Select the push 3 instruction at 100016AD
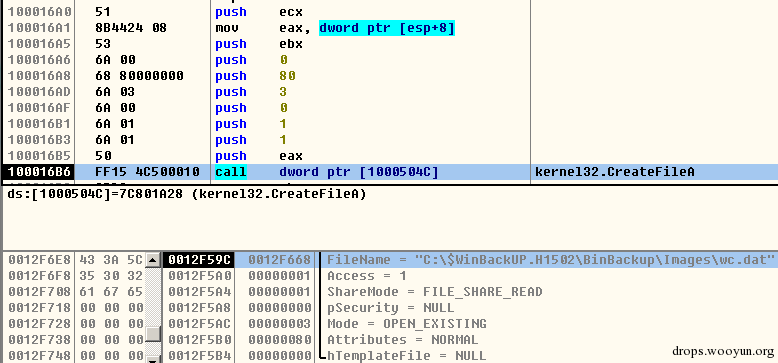 point(390,92)
